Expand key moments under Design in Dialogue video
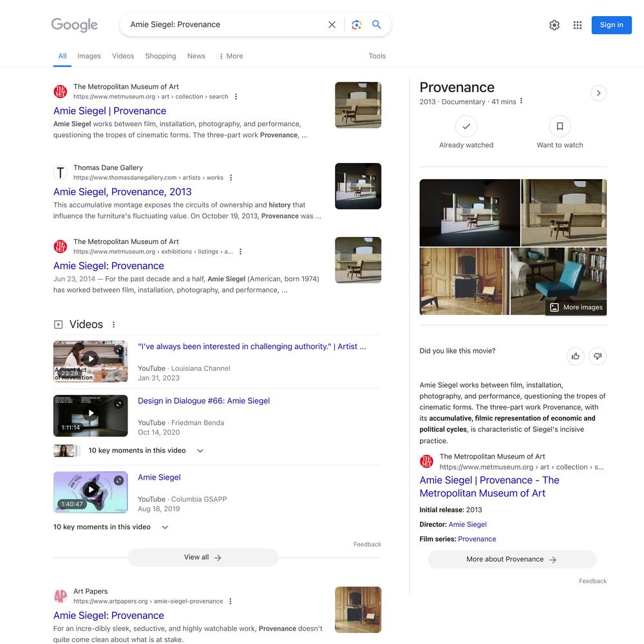This screenshot has width=644, height=644. click(x=200, y=451)
